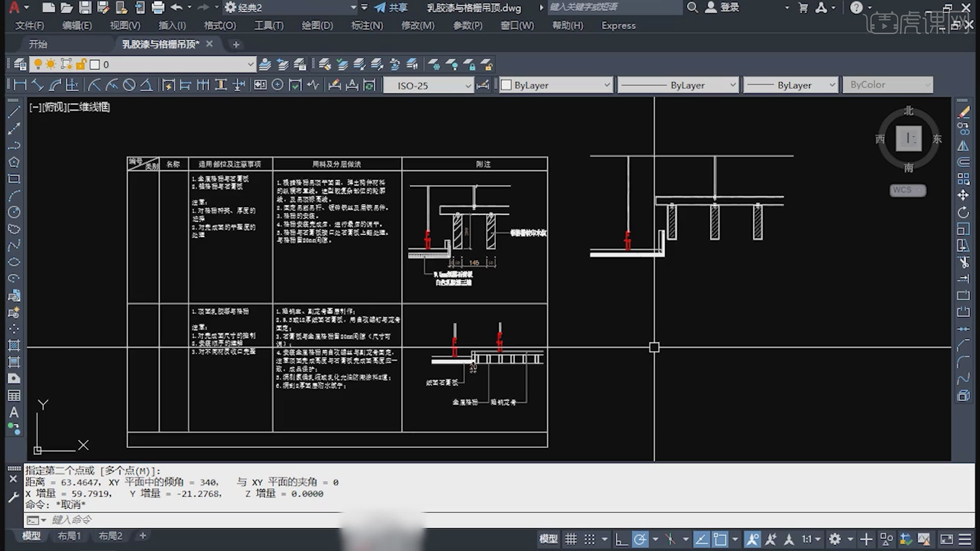This screenshot has width=980, height=551.
Task: Click the Linear dimension tool
Action: (20, 85)
